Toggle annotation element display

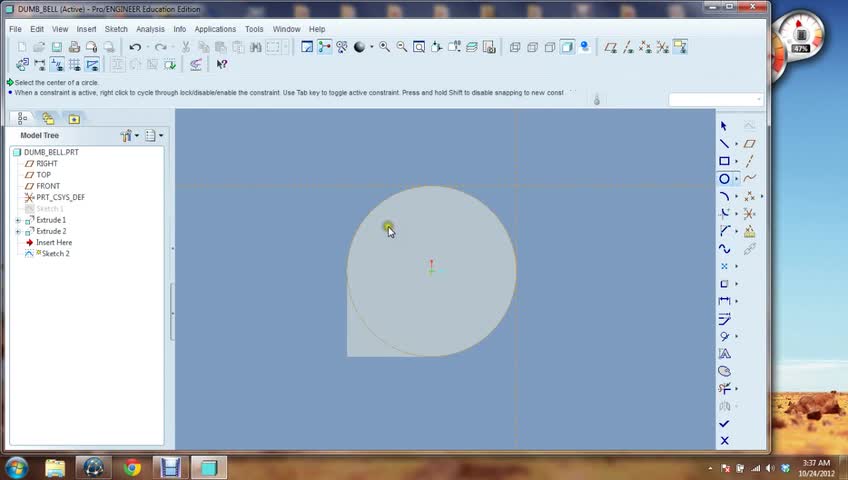(680, 48)
